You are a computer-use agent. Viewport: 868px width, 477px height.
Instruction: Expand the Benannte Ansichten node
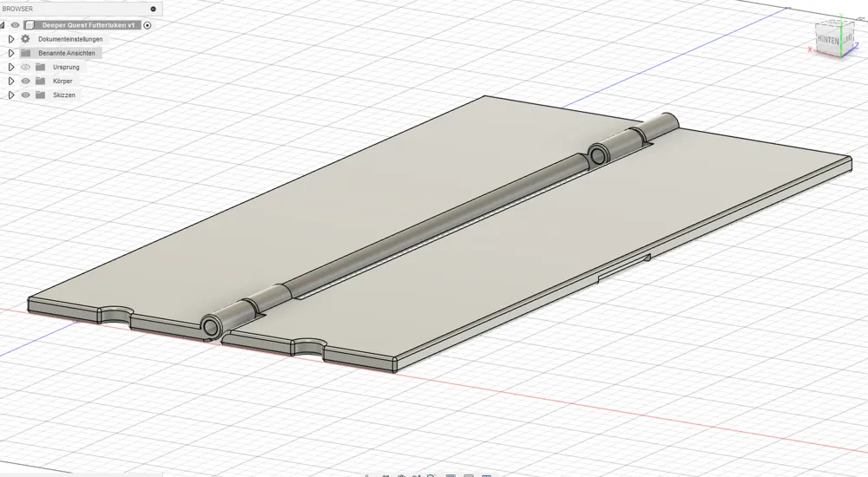[10, 53]
